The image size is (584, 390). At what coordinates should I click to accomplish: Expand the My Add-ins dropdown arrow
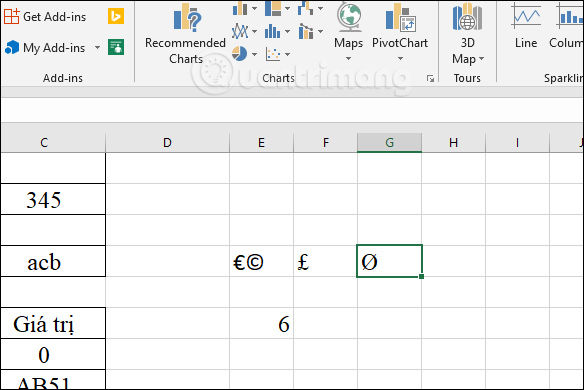[97, 48]
